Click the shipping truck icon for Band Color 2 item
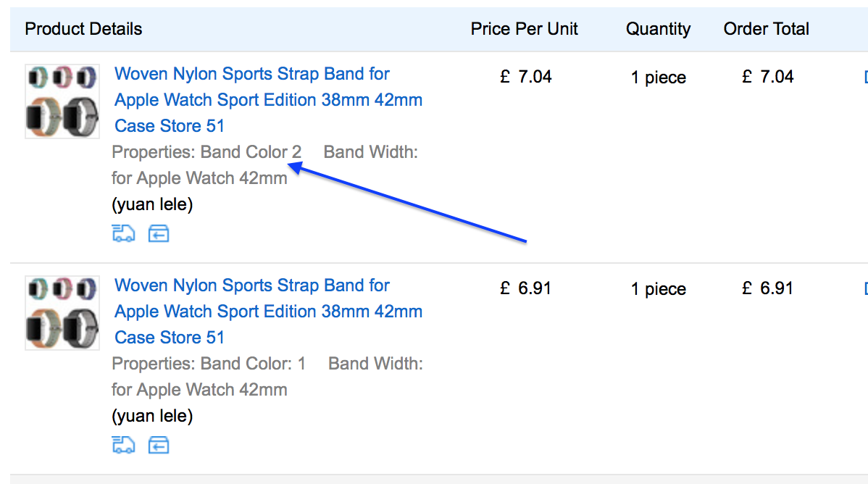 (123, 233)
